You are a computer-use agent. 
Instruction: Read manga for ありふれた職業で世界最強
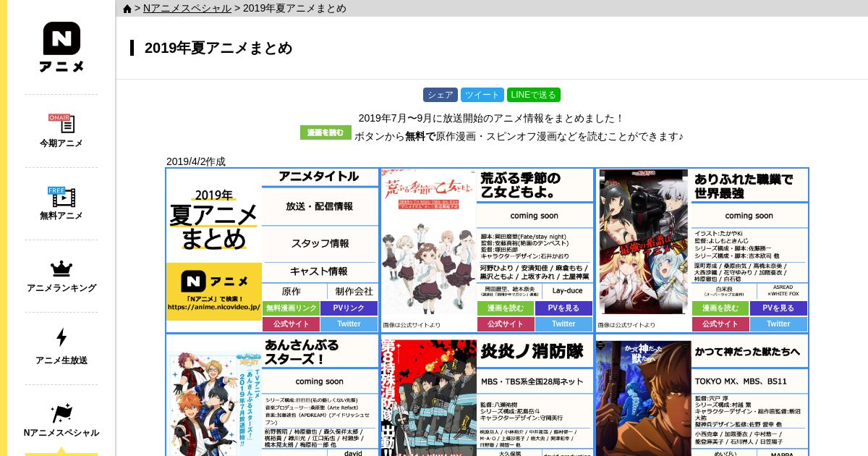click(x=720, y=308)
